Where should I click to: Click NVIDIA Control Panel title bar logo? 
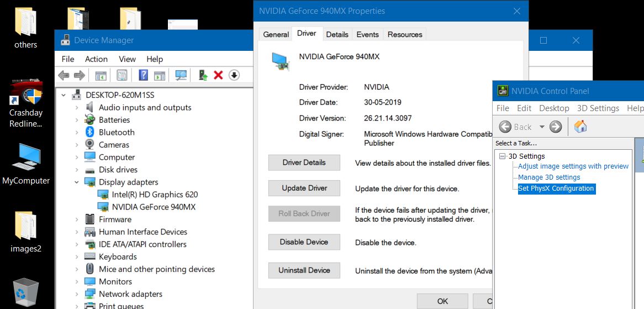point(503,91)
